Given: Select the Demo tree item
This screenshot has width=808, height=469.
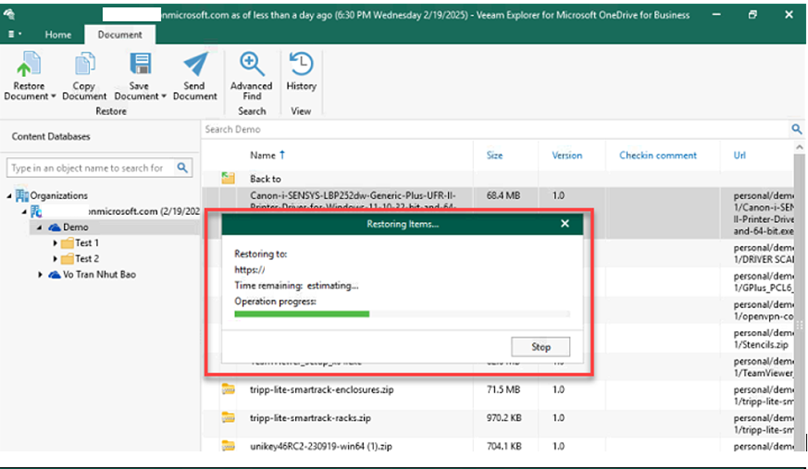Looking at the screenshot, I should pos(75,227).
